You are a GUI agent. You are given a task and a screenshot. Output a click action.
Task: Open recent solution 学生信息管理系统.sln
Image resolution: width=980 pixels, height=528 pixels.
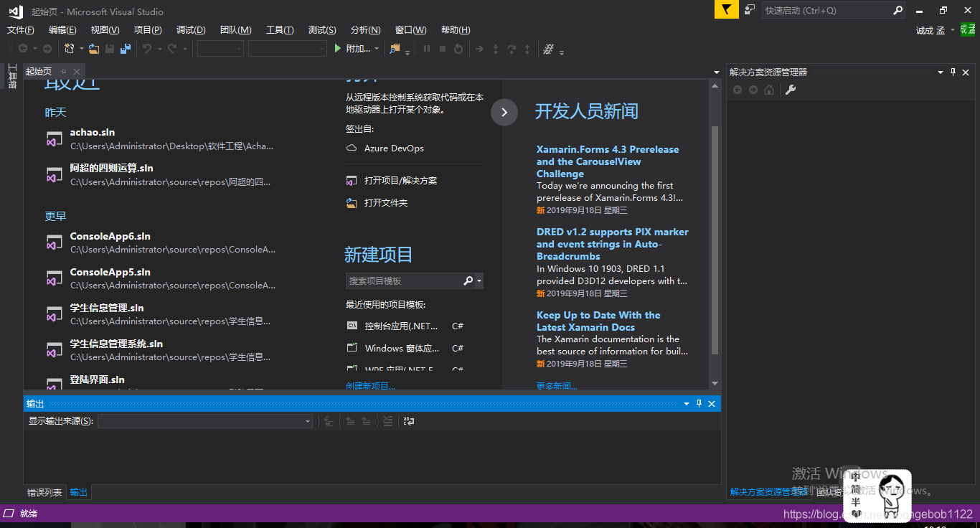[116, 344]
